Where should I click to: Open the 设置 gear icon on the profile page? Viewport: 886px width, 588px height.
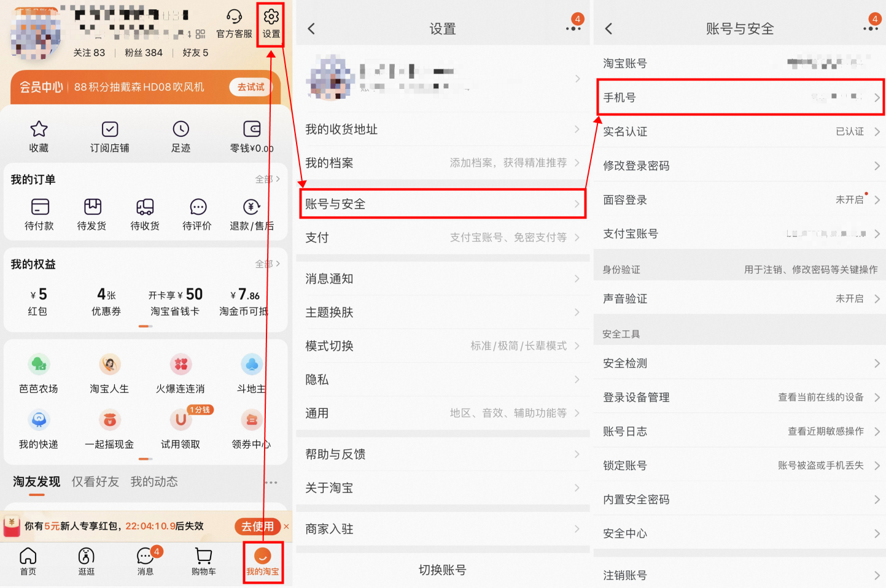click(271, 17)
